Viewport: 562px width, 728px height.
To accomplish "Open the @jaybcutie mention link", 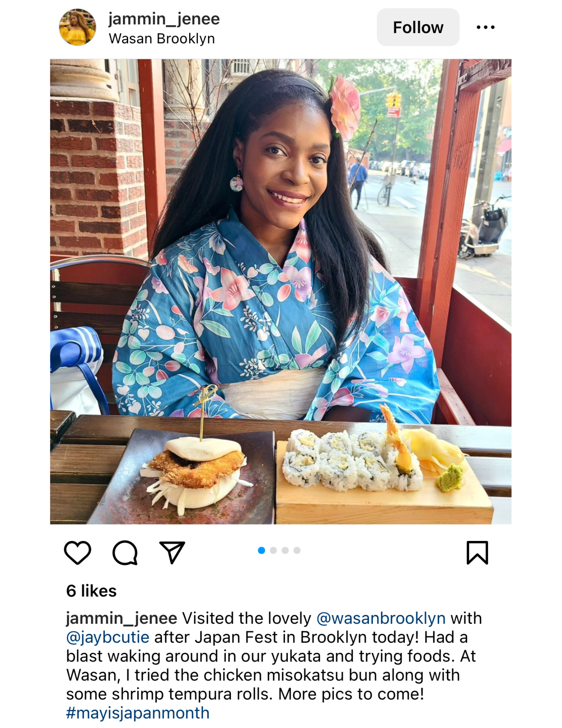I will (x=108, y=637).
